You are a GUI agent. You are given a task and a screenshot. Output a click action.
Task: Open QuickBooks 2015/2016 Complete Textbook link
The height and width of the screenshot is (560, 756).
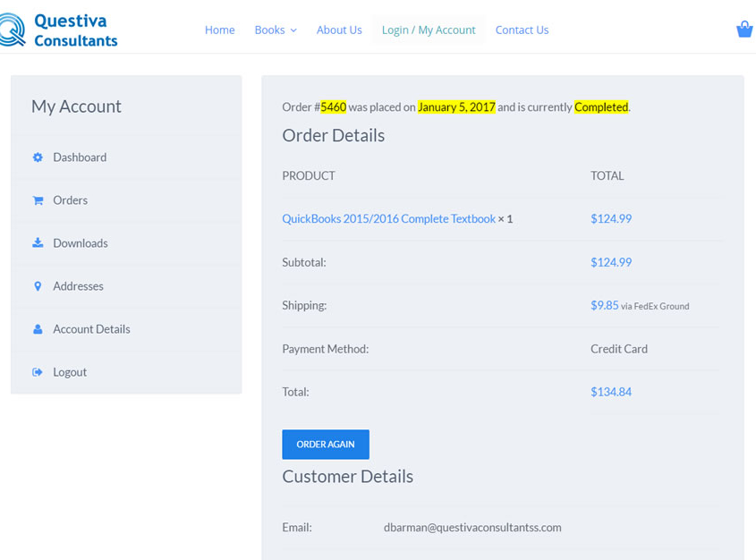(388, 218)
